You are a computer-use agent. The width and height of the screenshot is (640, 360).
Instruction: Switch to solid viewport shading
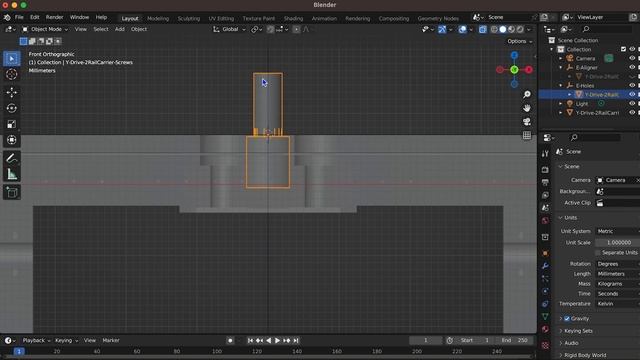point(503,29)
